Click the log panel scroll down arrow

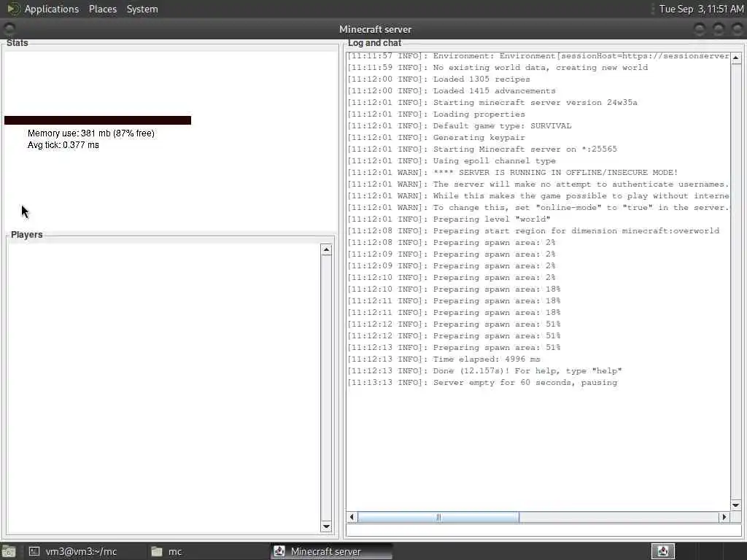pyautogui.click(x=735, y=505)
